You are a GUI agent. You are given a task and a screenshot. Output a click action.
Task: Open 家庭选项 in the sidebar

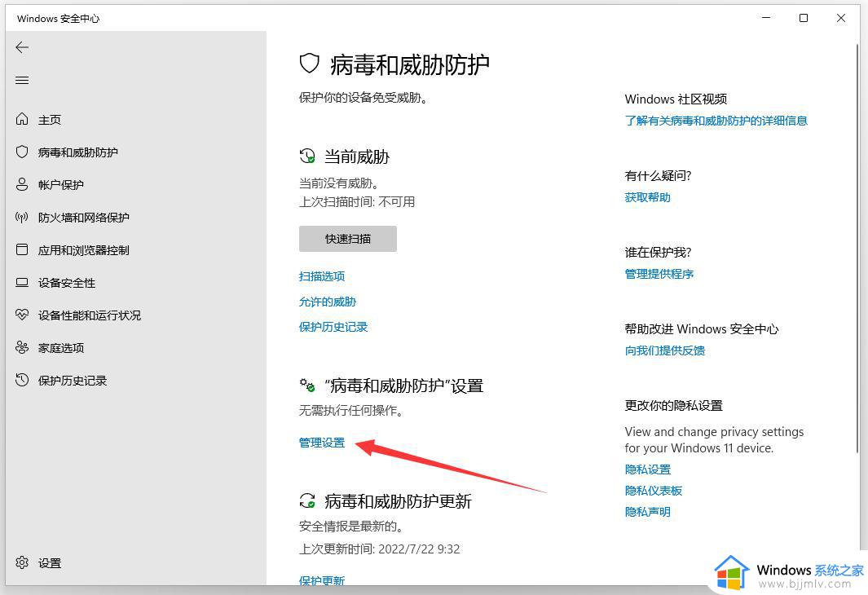61,348
